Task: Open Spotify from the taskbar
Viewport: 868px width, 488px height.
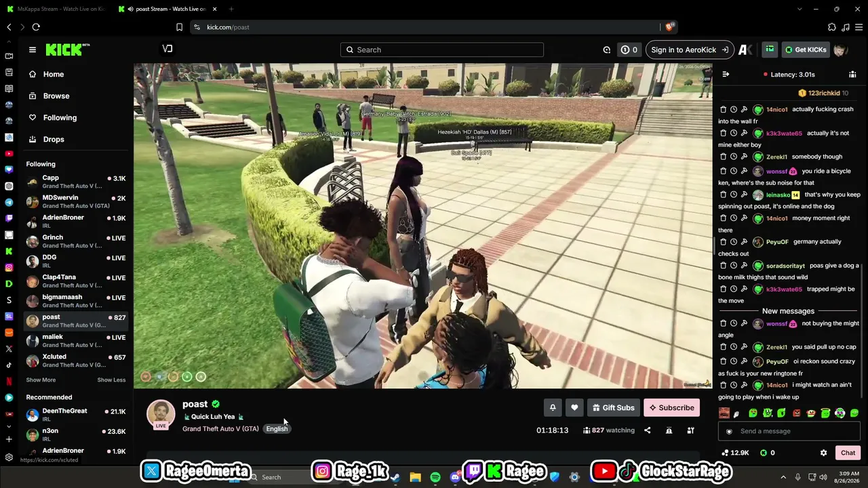Action: coord(435,477)
